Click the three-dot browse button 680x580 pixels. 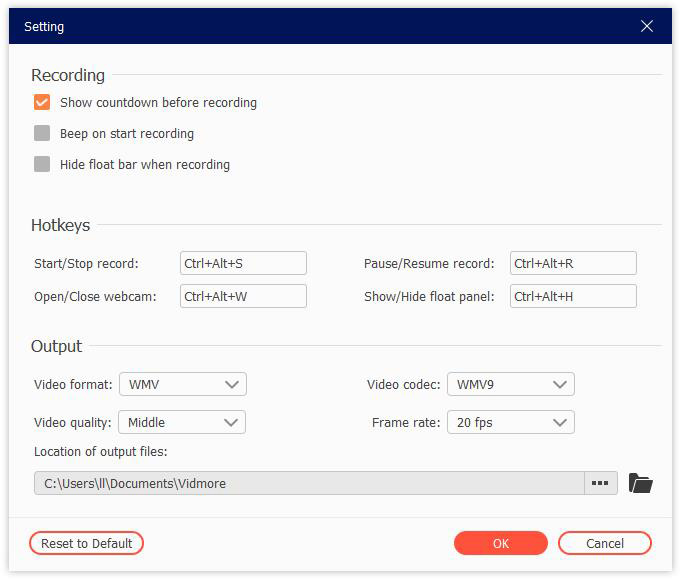[x=599, y=484]
